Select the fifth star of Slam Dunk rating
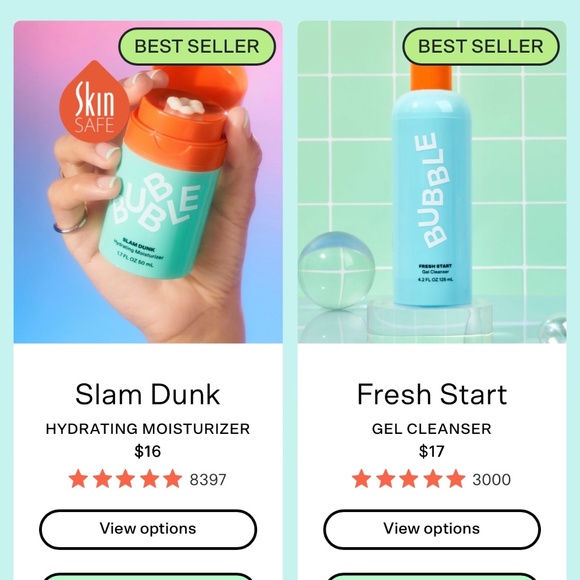Screen dimensions: 580x580 [x=173, y=479]
